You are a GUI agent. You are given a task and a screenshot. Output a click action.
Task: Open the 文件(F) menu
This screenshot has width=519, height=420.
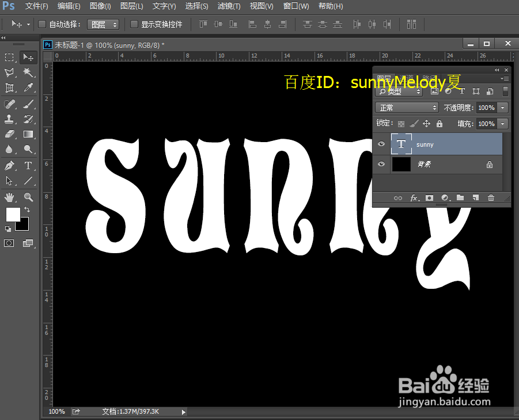point(37,6)
